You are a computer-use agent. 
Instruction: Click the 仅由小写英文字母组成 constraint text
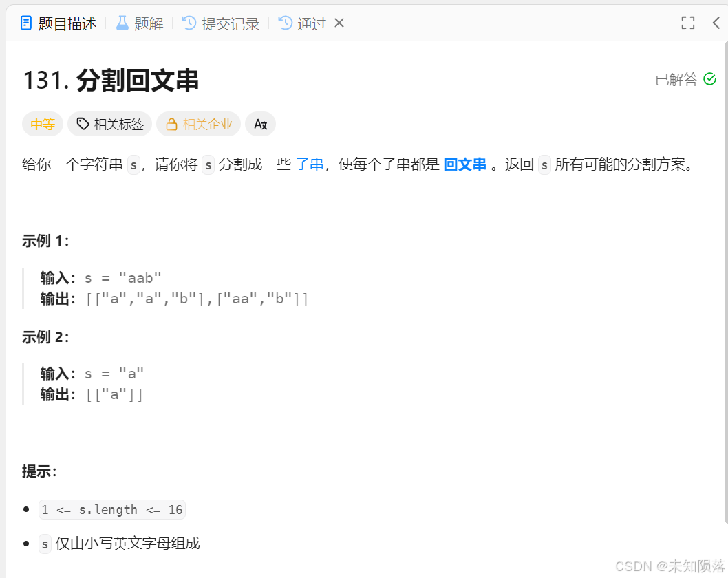point(128,543)
